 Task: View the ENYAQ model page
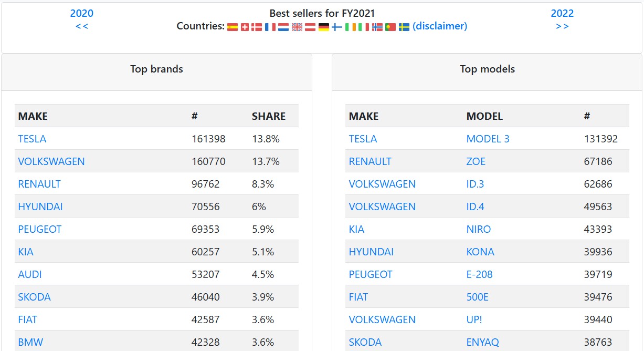click(x=483, y=342)
